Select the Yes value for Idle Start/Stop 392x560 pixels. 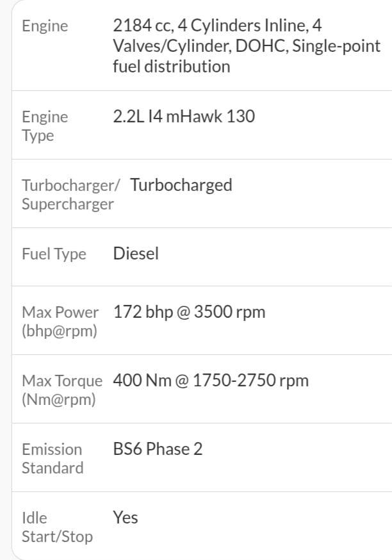[126, 517]
